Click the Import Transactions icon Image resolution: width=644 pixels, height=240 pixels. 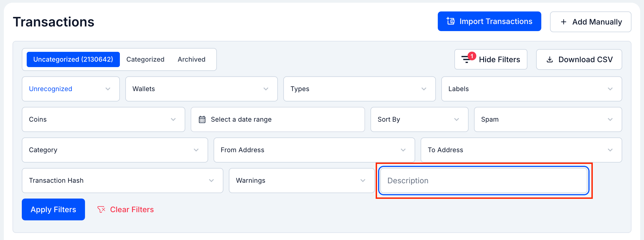451,21
